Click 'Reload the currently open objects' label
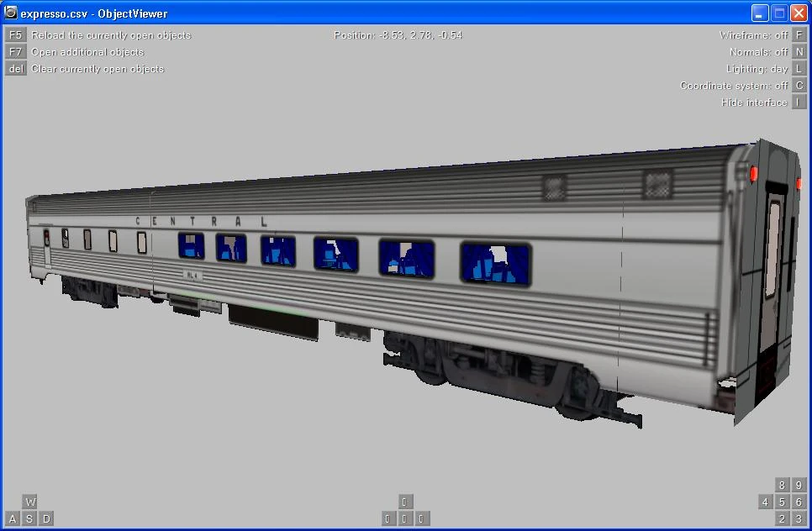 pyautogui.click(x=111, y=35)
